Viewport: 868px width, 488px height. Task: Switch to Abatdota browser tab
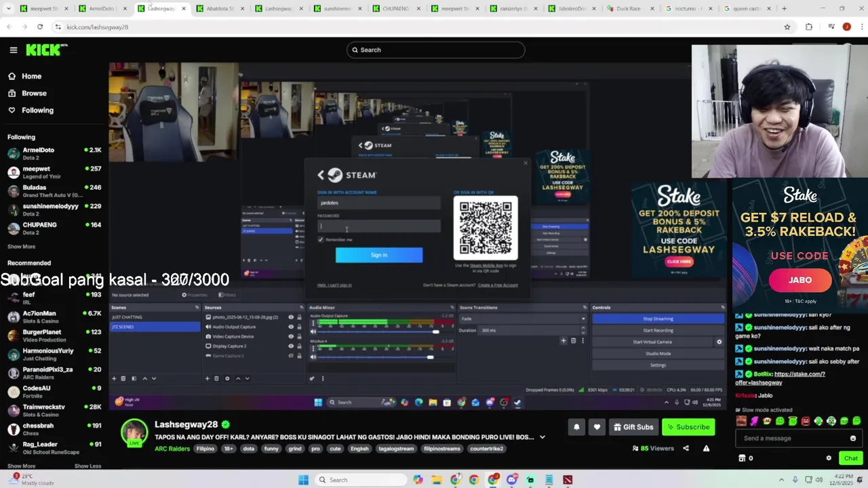coord(221,9)
